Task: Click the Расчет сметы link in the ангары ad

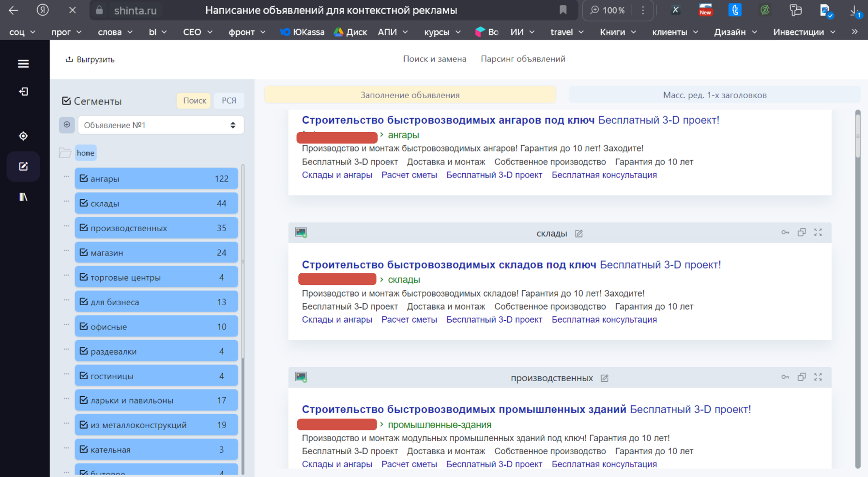Action: (x=409, y=175)
